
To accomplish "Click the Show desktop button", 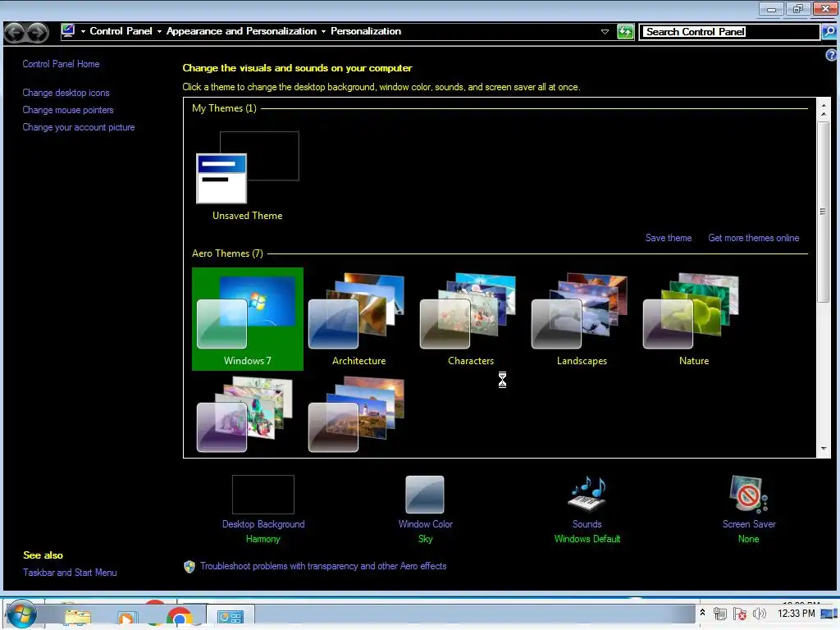I will tap(829, 614).
